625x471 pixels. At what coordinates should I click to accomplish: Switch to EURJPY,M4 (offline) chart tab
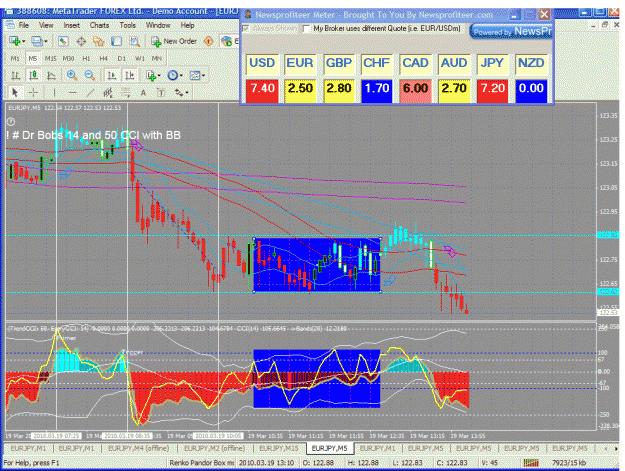click(x=138, y=449)
